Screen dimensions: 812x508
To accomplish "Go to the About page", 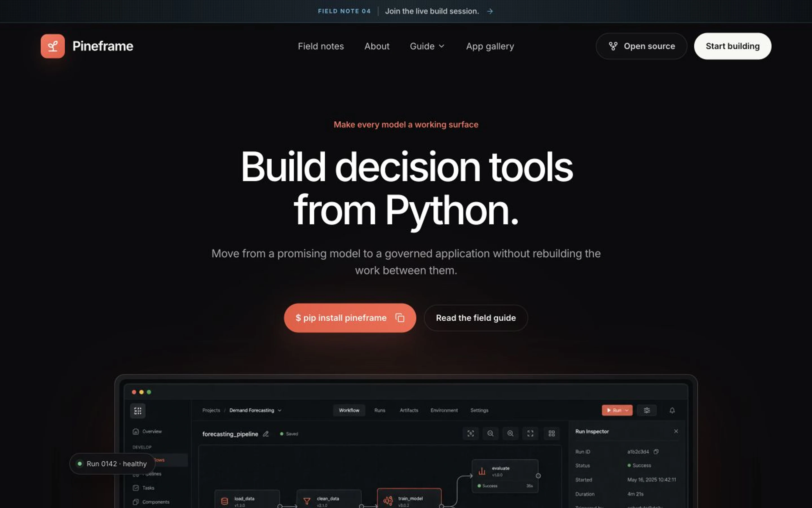I will (377, 46).
